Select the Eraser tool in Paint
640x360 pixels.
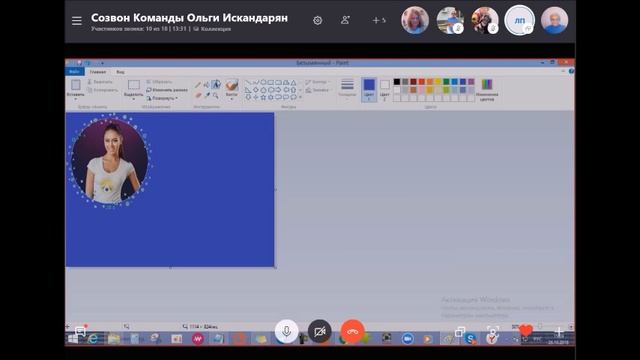(x=198, y=95)
